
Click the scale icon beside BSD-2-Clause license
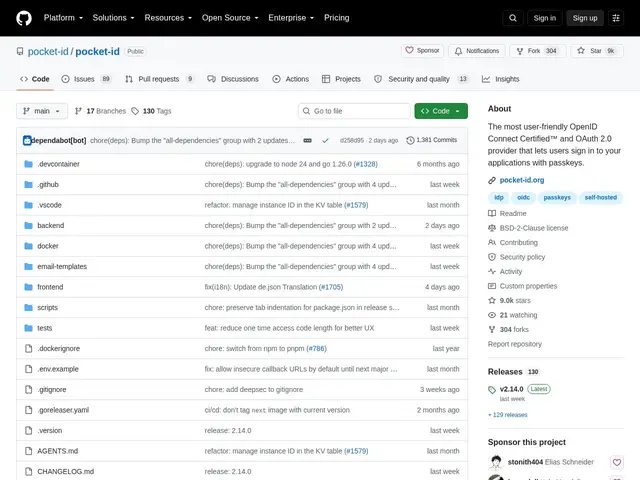pos(492,228)
